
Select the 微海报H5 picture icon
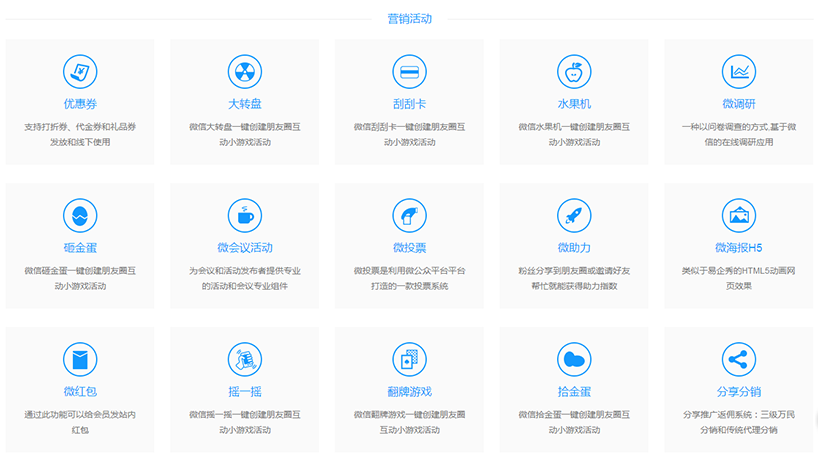pos(738,215)
